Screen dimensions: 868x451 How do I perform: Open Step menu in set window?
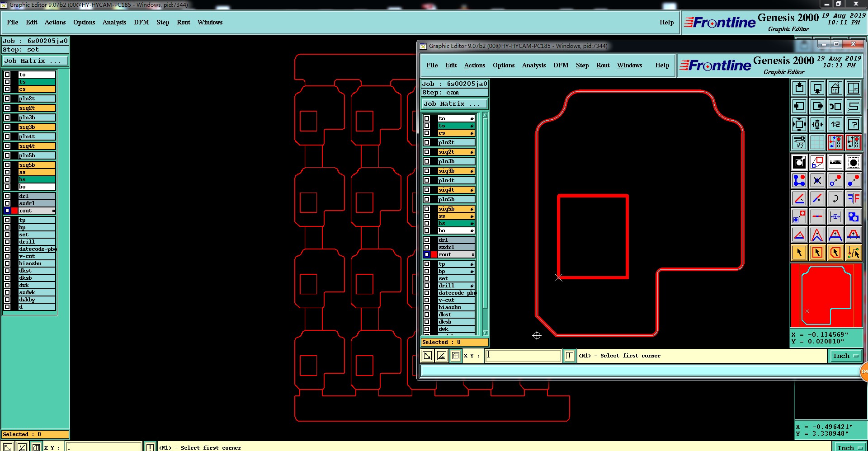pyautogui.click(x=163, y=22)
